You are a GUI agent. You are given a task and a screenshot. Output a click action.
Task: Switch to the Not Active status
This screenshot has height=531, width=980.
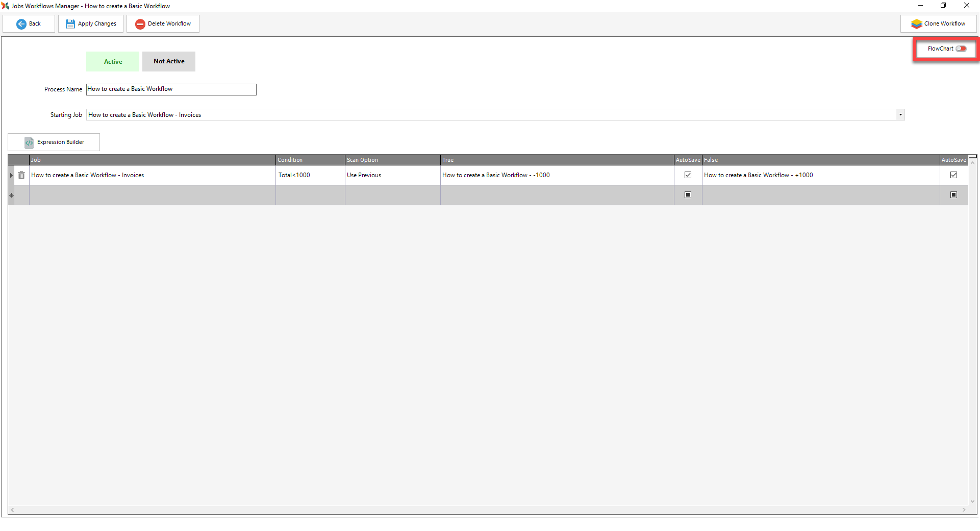click(169, 61)
